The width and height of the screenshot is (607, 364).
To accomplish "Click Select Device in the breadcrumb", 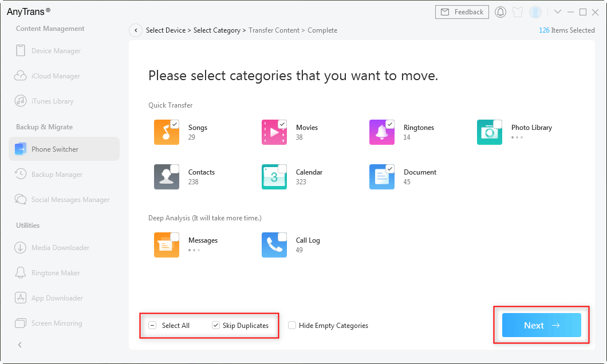I will click(165, 30).
